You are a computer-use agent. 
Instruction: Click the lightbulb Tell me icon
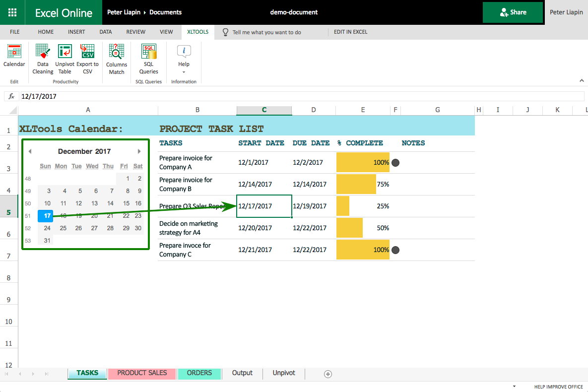(225, 32)
